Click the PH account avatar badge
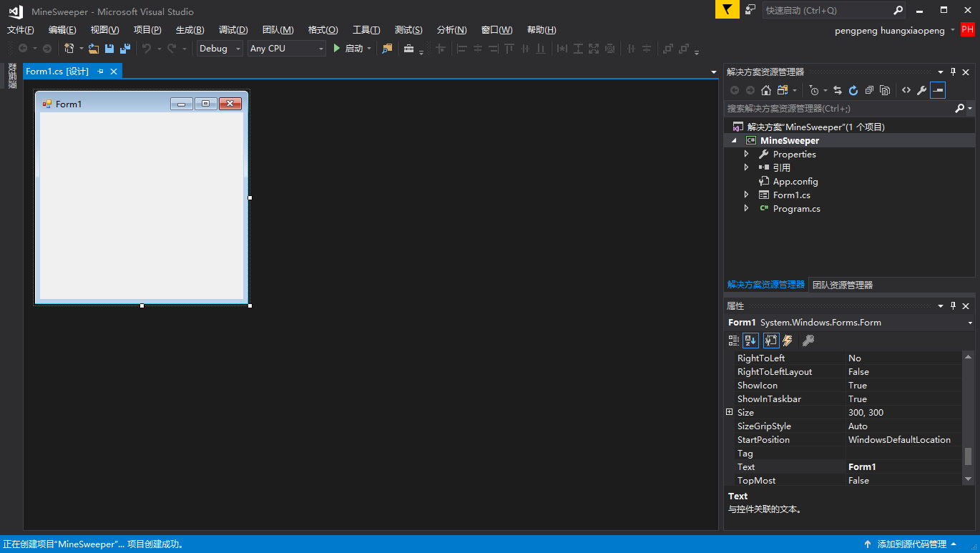 [968, 29]
